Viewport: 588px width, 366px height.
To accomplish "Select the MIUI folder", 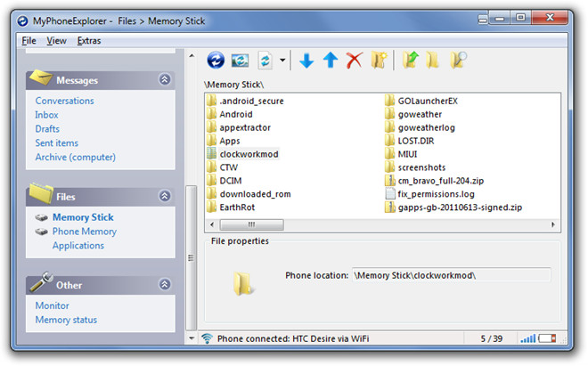I will 401,154.
